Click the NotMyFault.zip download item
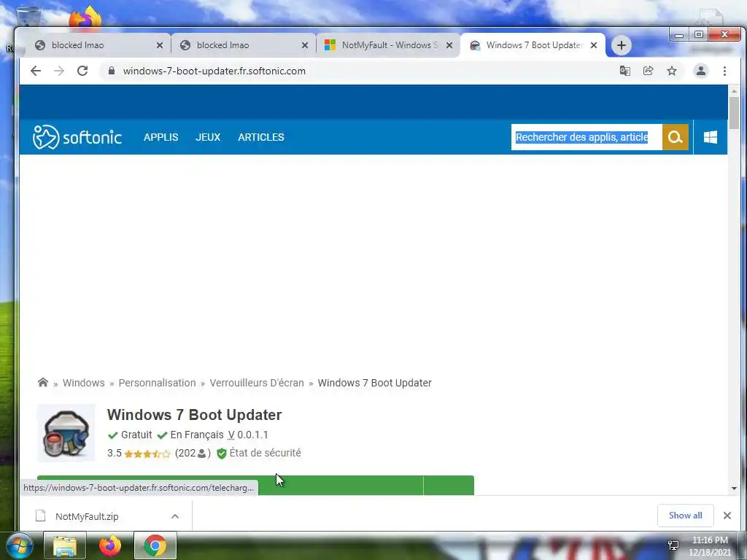This screenshot has width=747, height=560. pyautogui.click(x=106, y=516)
